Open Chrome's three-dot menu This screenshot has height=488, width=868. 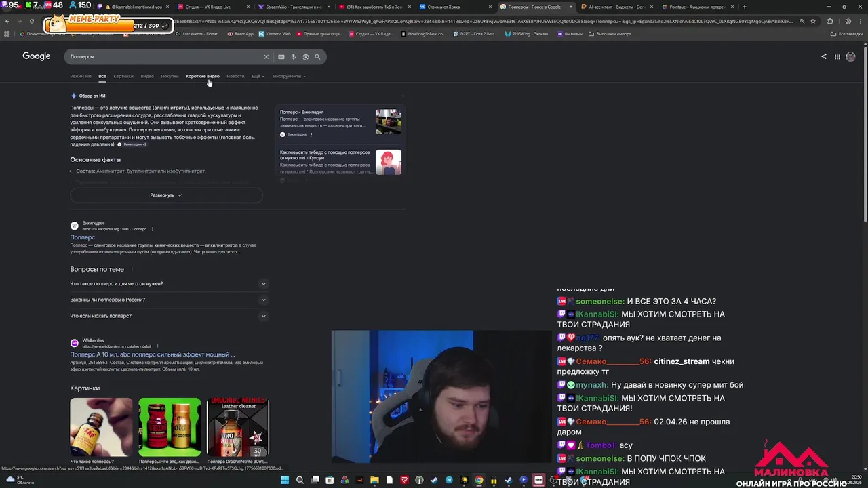click(860, 21)
